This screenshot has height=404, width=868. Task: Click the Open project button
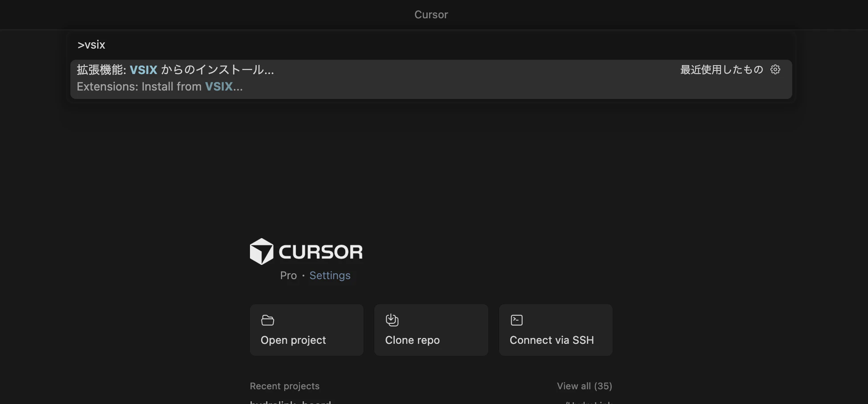coord(307,330)
